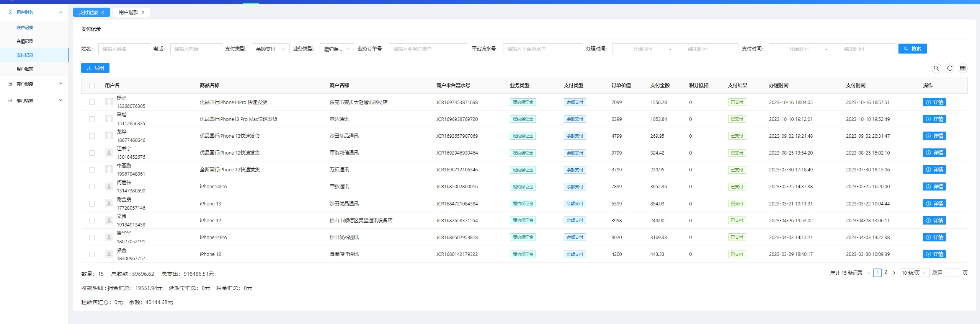
Task: Check the row for 龙烨
Action: [92, 136]
